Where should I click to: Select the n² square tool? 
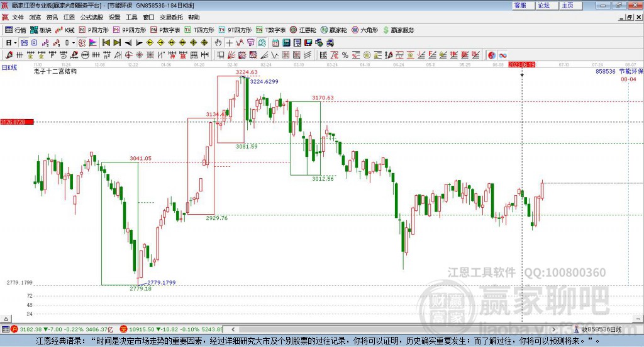(x=107, y=55)
